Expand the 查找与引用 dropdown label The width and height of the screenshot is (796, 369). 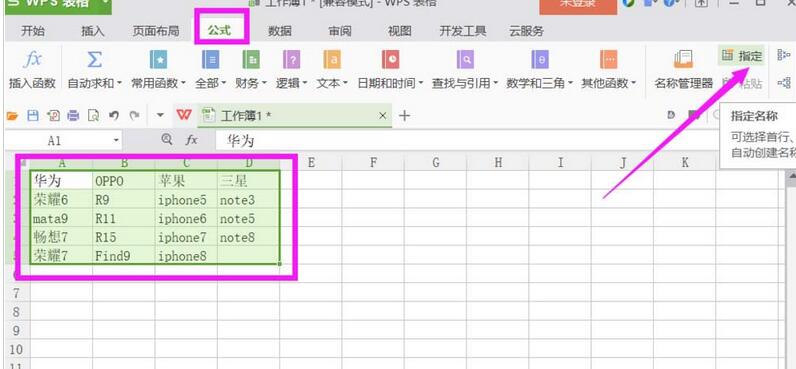point(465,83)
